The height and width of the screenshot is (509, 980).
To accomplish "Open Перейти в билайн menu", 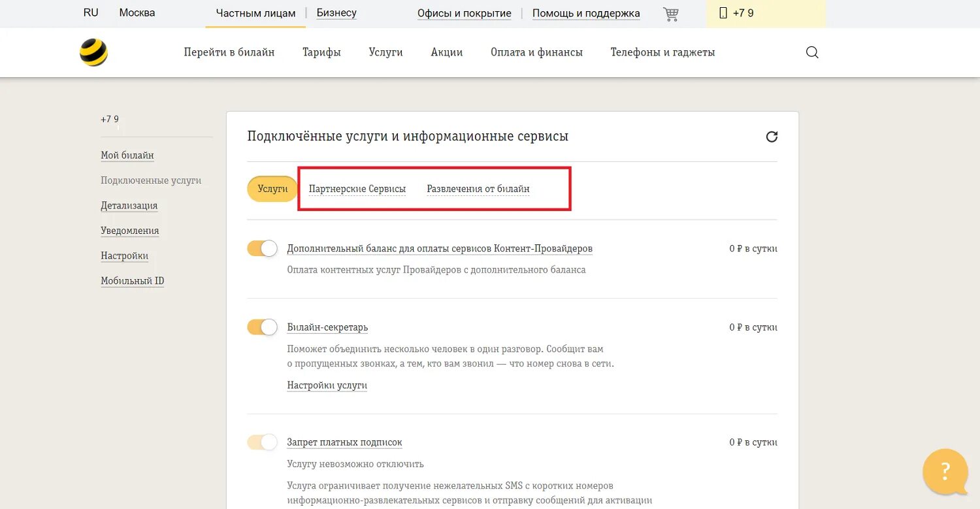I will (229, 52).
